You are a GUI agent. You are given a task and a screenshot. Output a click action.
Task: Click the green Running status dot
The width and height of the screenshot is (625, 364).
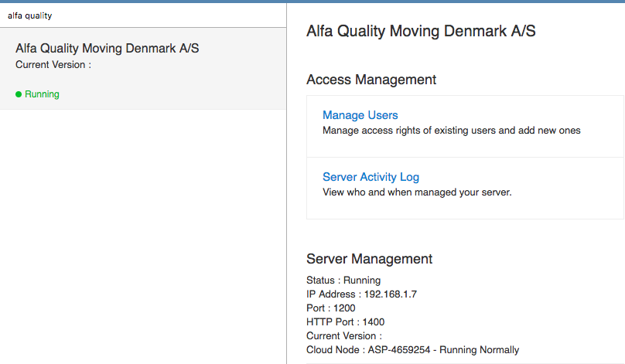click(19, 94)
